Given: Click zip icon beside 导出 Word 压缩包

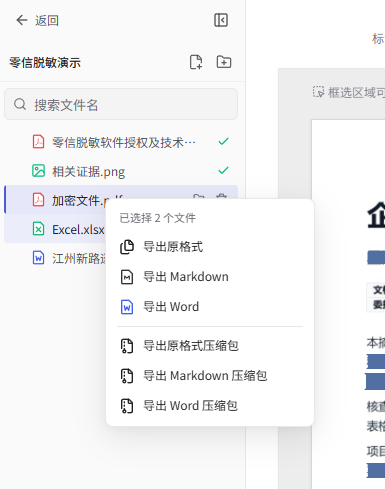Looking at the screenshot, I should point(127,406).
